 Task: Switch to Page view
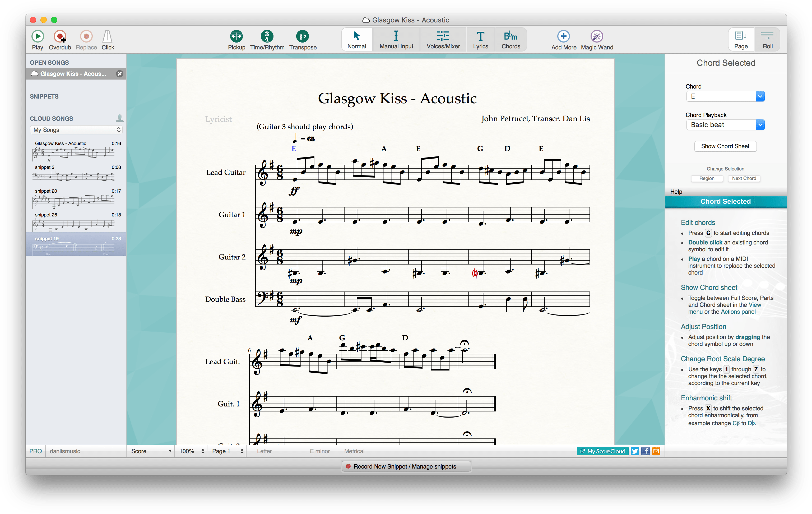(741, 40)
